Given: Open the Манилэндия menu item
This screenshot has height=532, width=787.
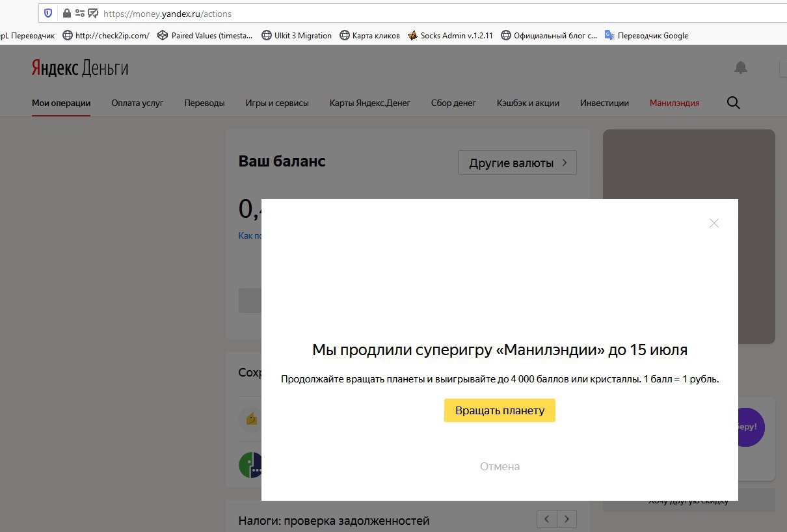Looking at the screenshot, I should (674, 103).
